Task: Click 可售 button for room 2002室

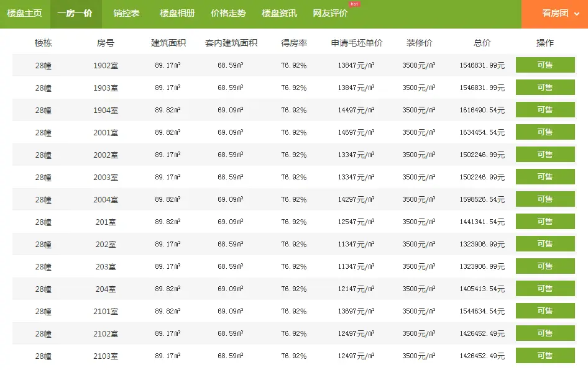Action: click(545, 155)
